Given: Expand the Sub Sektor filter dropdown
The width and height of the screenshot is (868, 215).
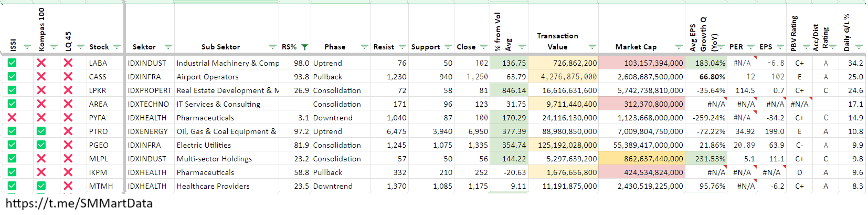Looking at the screenshot, I should tap(272, 47).
